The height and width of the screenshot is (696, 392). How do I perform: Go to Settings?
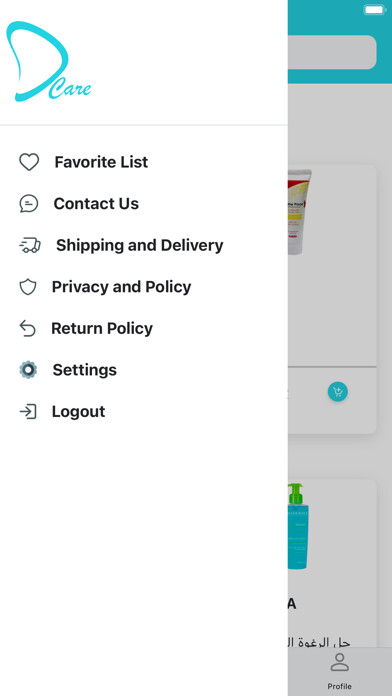[x=84, y=370]
